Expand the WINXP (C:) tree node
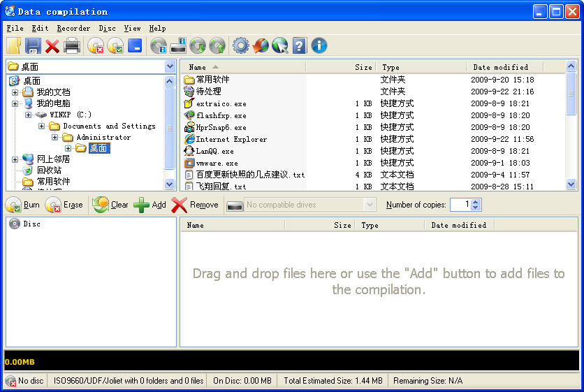The width and height of the screenshot is (584, 392). [x=29, y=115]
